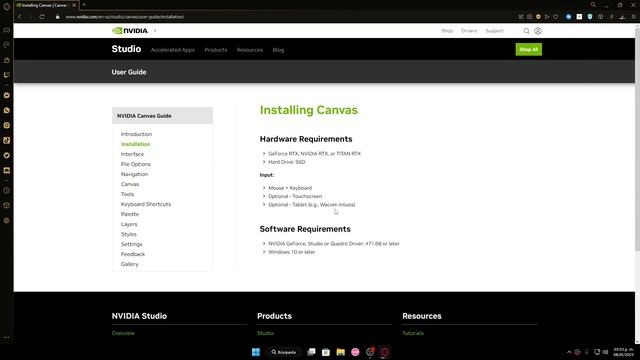Select Installation in Canvas Guide sidebar

coord(136,144)
